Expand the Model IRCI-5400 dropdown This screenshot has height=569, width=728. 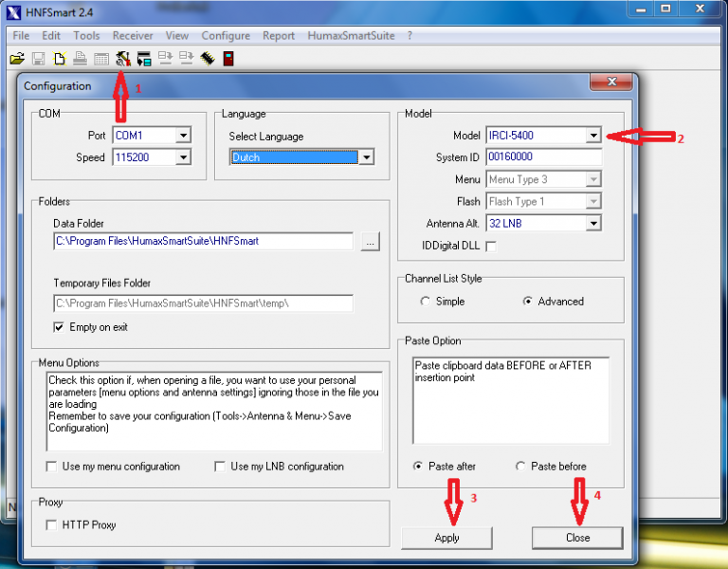click(x=593, y=136)
